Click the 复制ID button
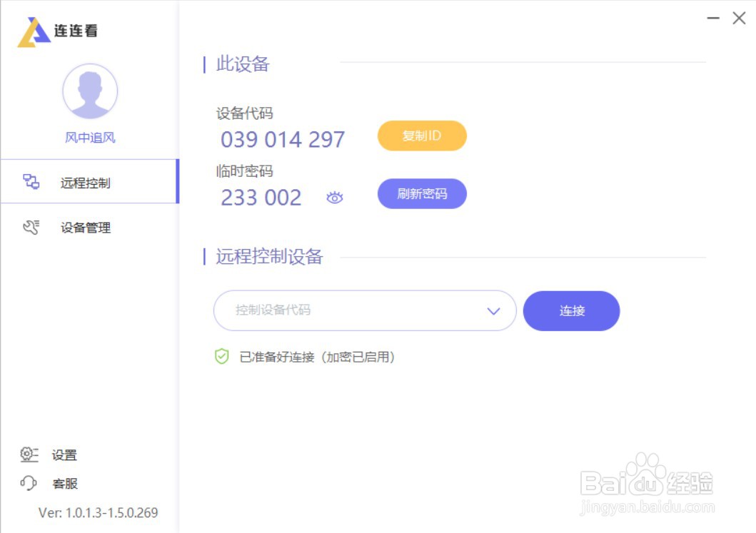 point(422,136)
